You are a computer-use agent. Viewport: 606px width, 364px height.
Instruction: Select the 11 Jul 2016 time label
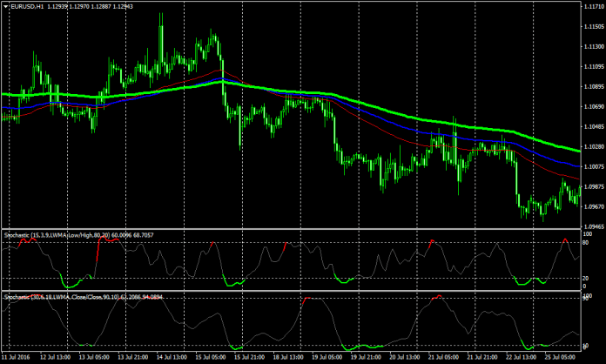15,357
